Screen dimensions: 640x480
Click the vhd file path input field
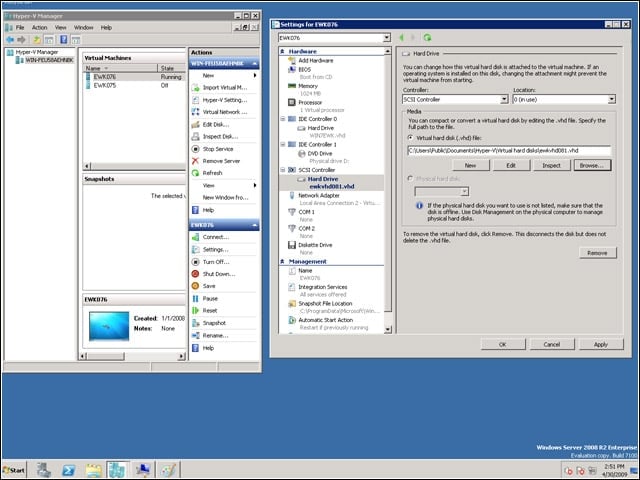(509, 151)
